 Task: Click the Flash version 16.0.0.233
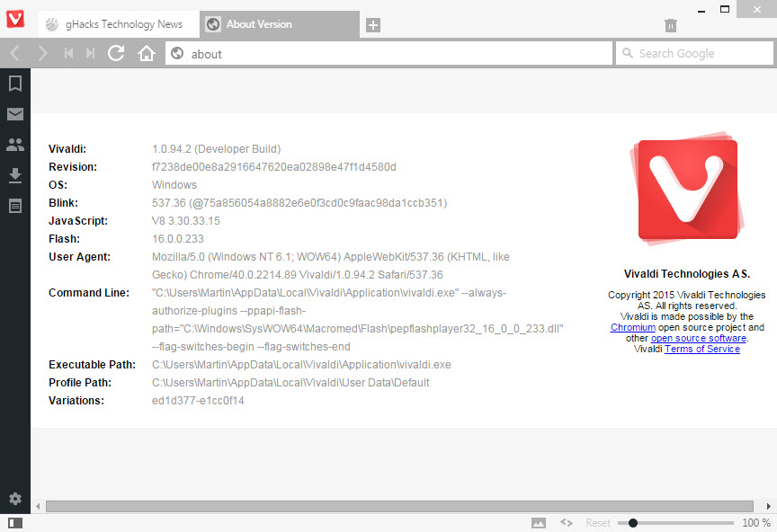click(x=178, y=239)
